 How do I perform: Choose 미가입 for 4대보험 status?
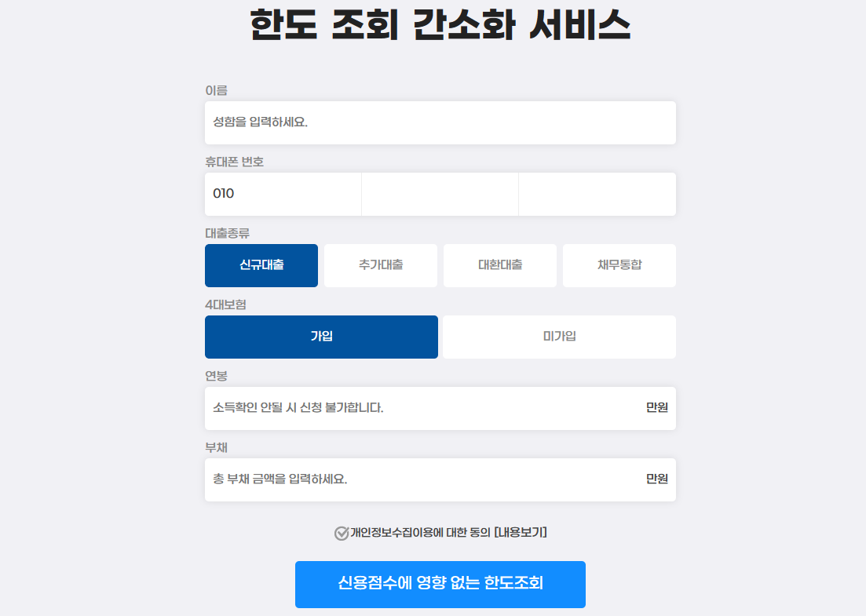click(559, 337)
